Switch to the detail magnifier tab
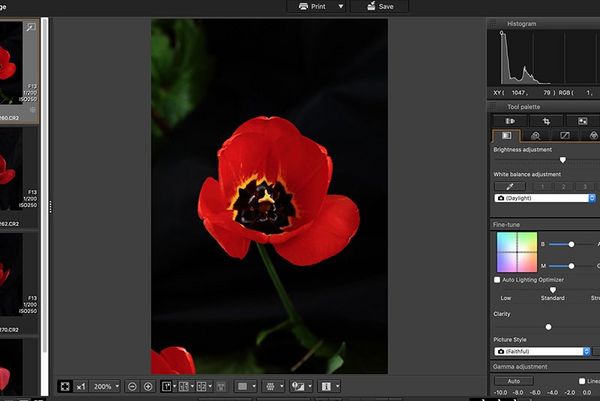 (535, 135)
